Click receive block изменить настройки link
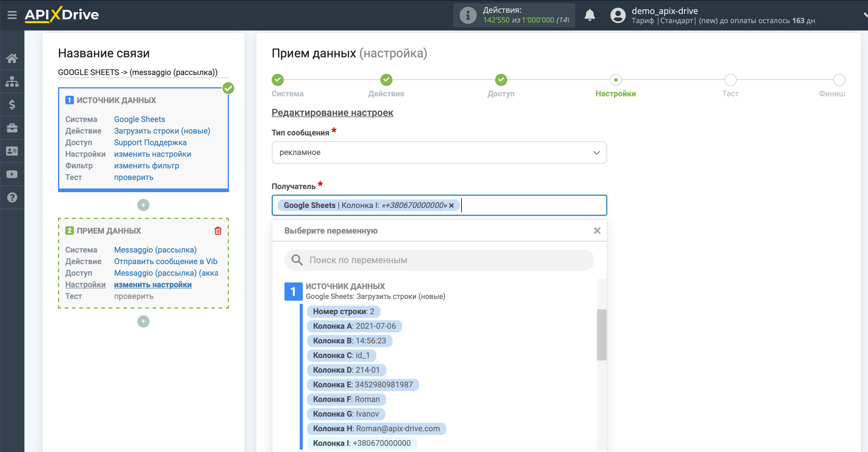Image resolution: width=868 pixels, height=452 pixels. point(153,285)
